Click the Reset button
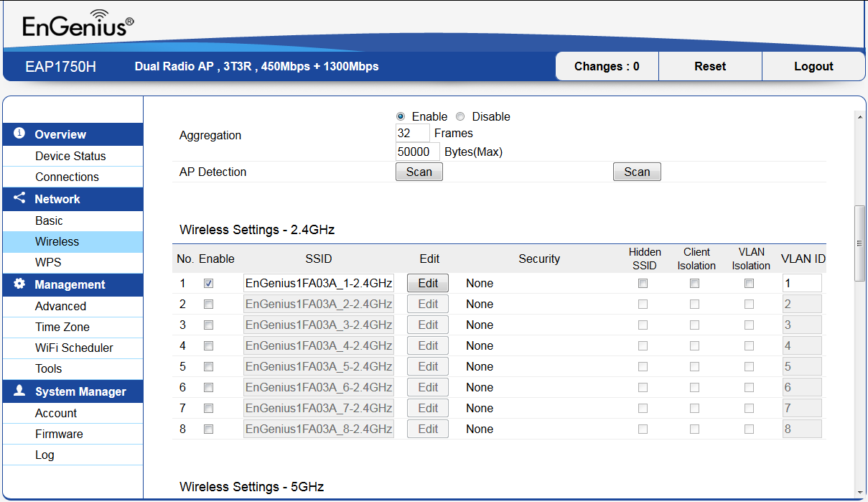The image size is (868, 502). click(x=710, y=66)
